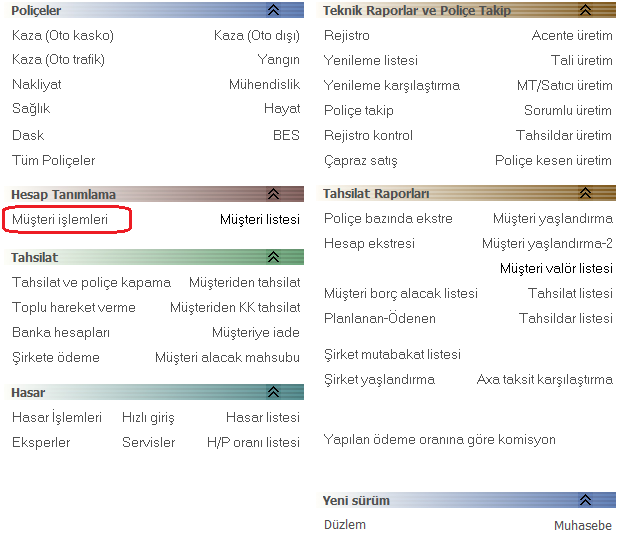The image size is (624, 538).
Task: Collapse the Tahsilat Raporları panel
Action: (x=585, y=193)
